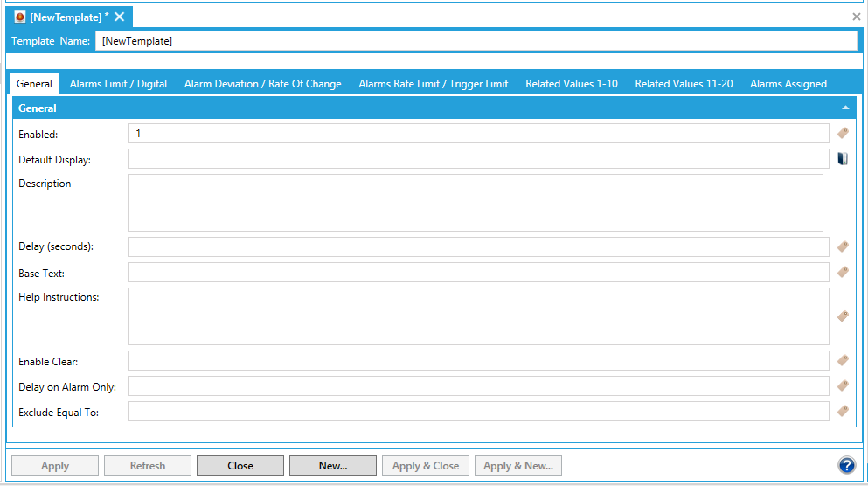Click tag icon next to Delay (seconds)
Screen dimensions: 868x486
pyautogui.click(x=843, y=246)
